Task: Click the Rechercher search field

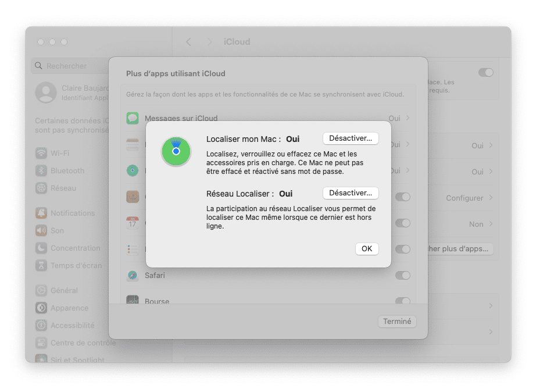Action: click(x=70, y=66)
